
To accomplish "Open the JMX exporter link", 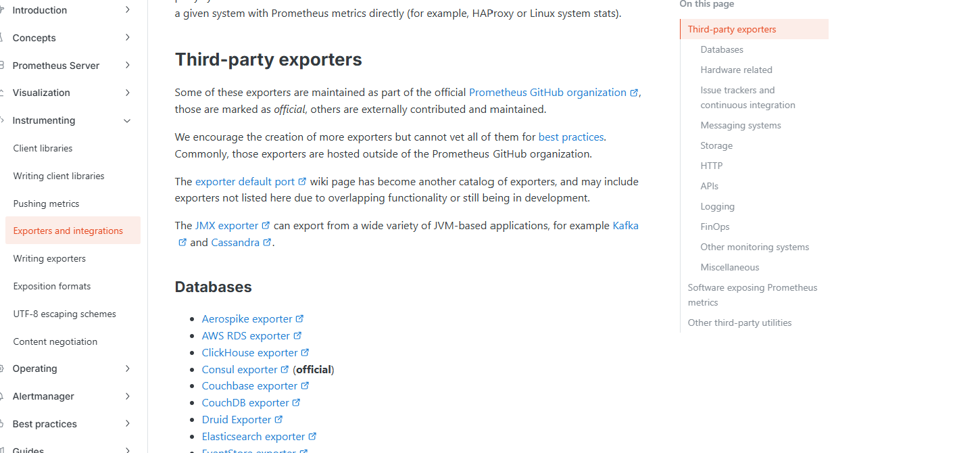I will 226,226.
